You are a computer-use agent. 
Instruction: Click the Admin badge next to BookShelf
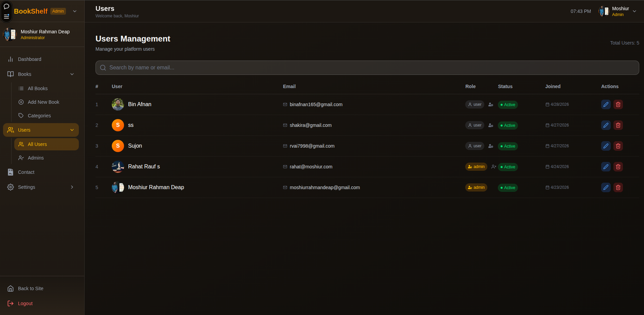(x=58, y=11)
